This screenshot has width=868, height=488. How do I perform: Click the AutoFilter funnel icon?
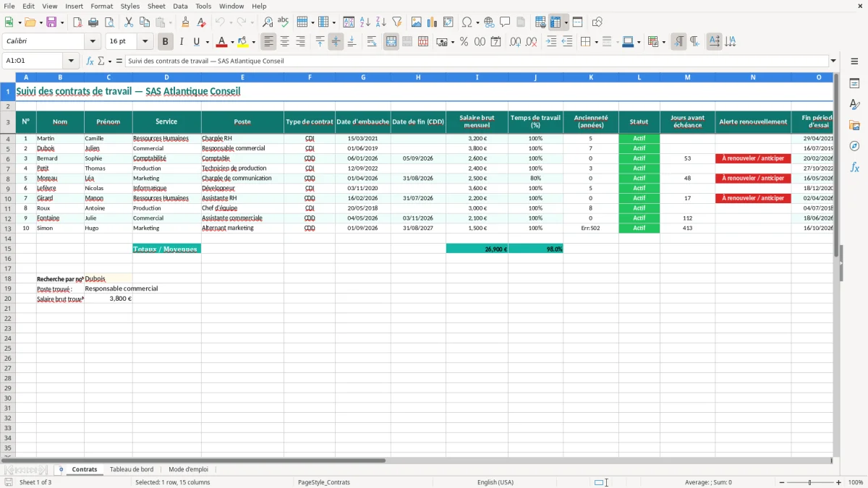396,22
